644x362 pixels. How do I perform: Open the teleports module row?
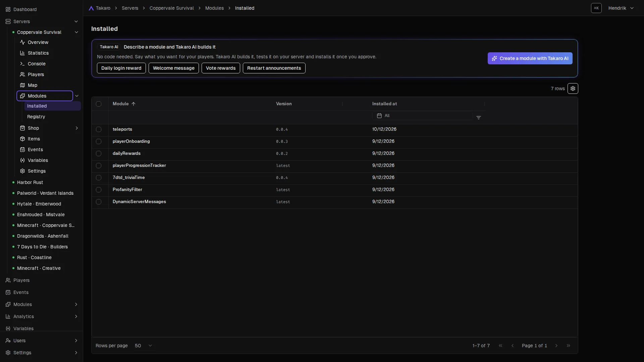pos(335,129)
